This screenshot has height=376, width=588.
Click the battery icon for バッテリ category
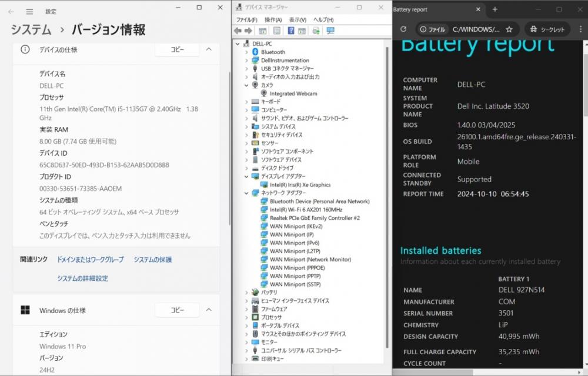click(255, 292)
